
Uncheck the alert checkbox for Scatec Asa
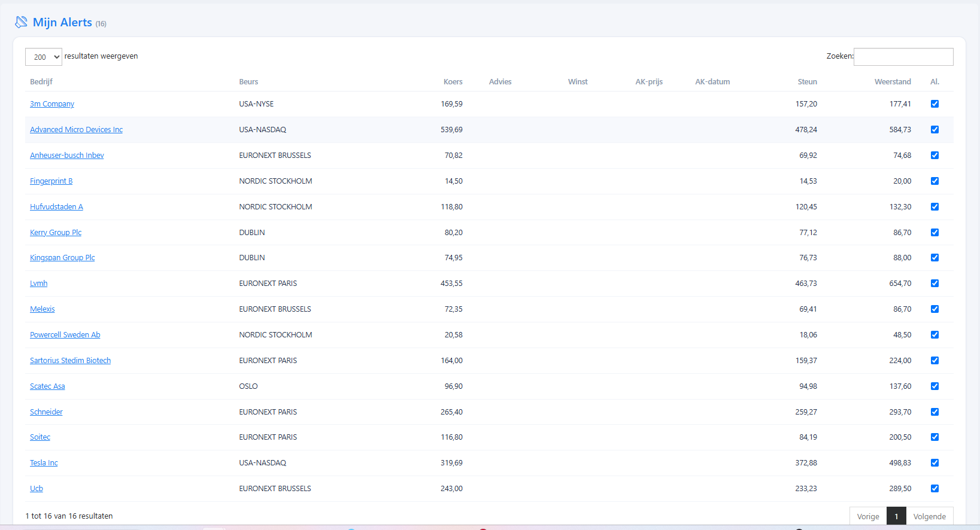[935, 386]
